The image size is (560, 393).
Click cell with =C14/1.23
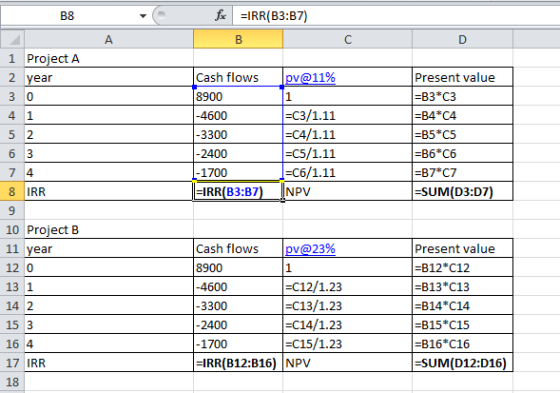pos(348,325)
